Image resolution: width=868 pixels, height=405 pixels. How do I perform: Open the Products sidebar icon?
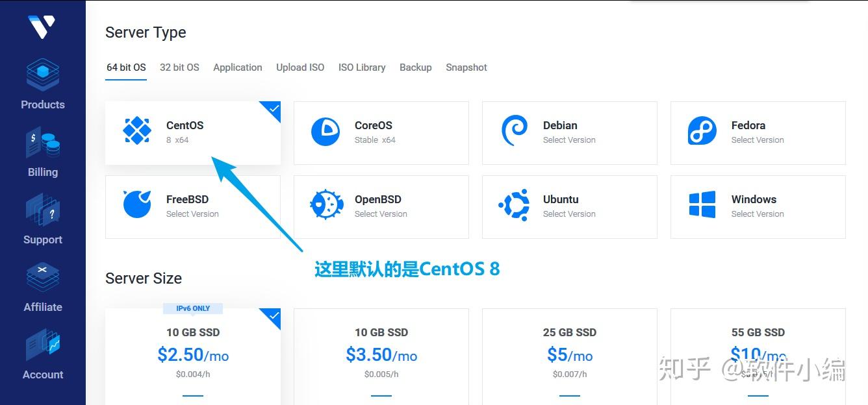(x=43, y=75)
